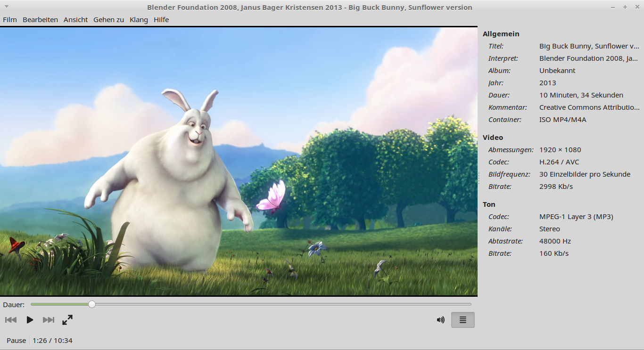Open the volume speaker control
The height and width of the screenshot is (350, 644).
(x=440, y=320)
